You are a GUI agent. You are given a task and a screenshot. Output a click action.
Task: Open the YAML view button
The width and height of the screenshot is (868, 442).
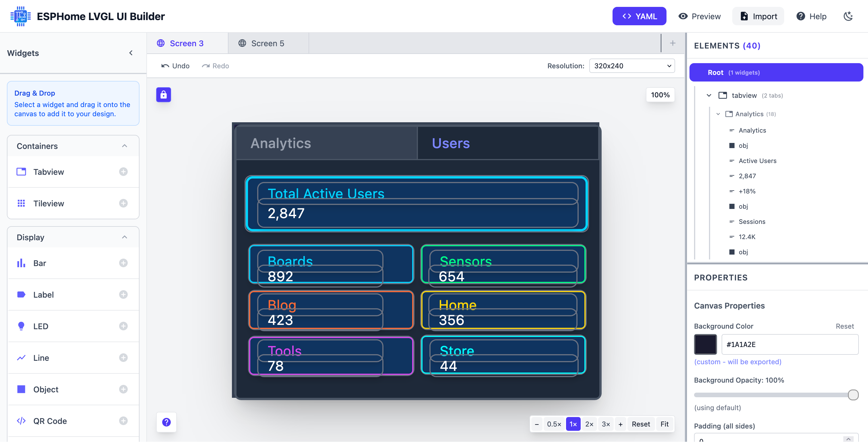(x=639, y=16)
